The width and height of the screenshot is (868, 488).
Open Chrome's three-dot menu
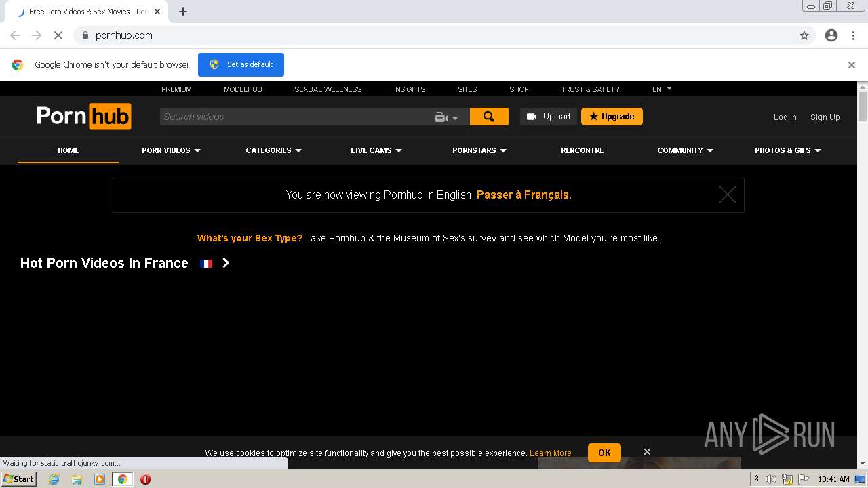[x=853, y=35]
